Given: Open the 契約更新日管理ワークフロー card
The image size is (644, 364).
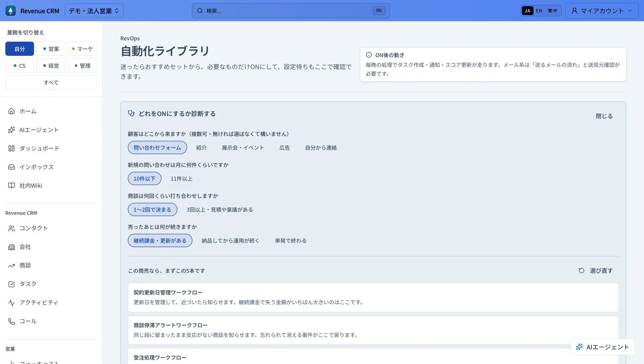Looking at the screenshot, I should click(373, 298).
